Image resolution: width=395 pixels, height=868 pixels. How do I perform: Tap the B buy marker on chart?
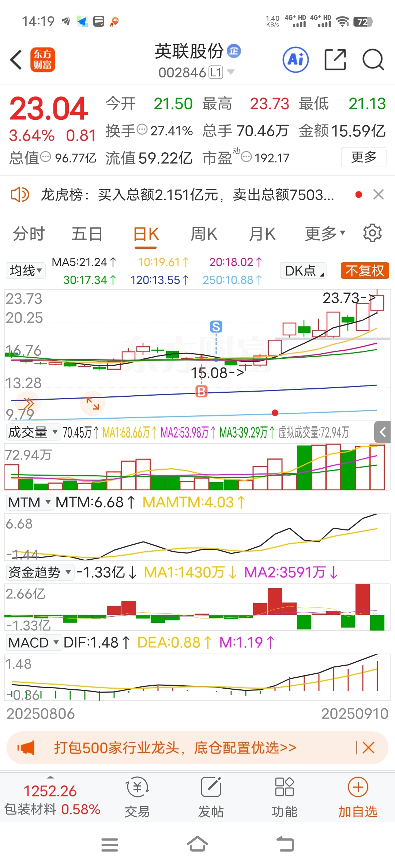[x=202, y=391]
